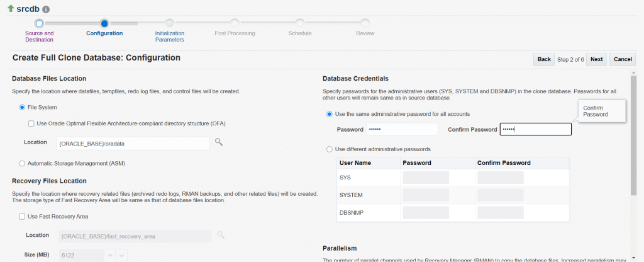Screen dimensions: 644x262
Task: Click the srcdb info icon
Action: click(47, 10)
